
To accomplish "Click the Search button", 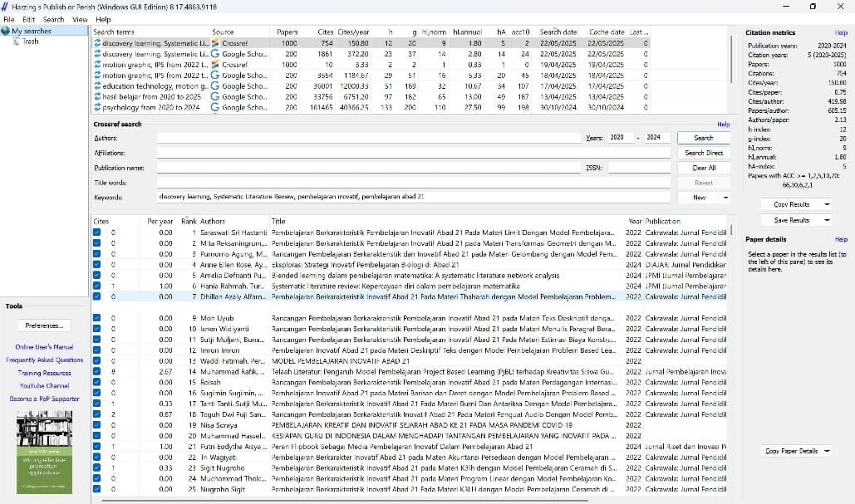I will (704, 138).
